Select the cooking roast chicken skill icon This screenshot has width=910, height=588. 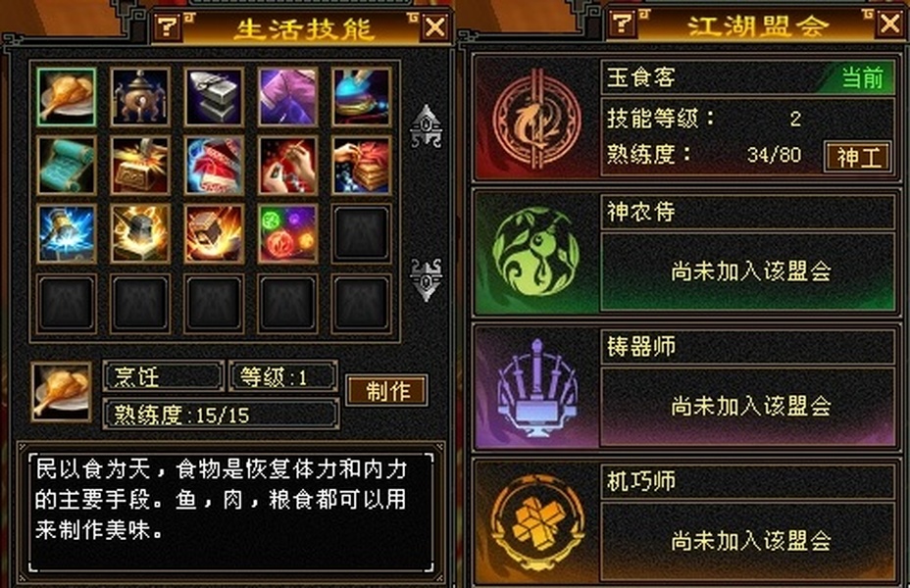[66, 97]
